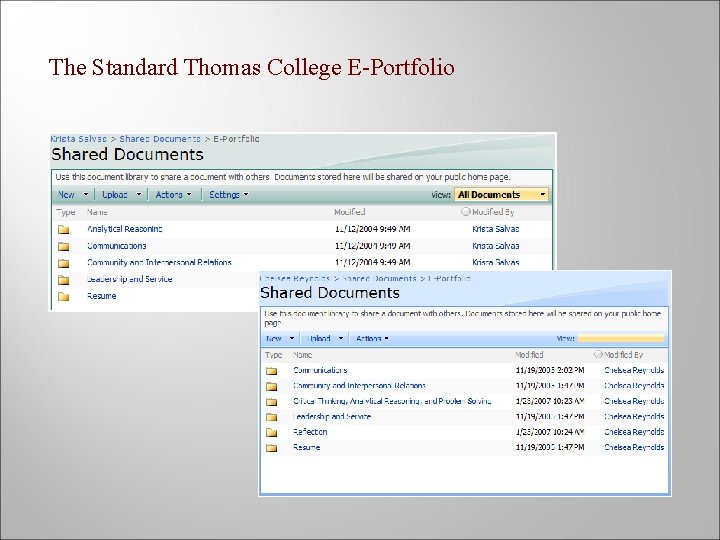
Task: Open the Actions menu in Krista's library
Action: 173,195
